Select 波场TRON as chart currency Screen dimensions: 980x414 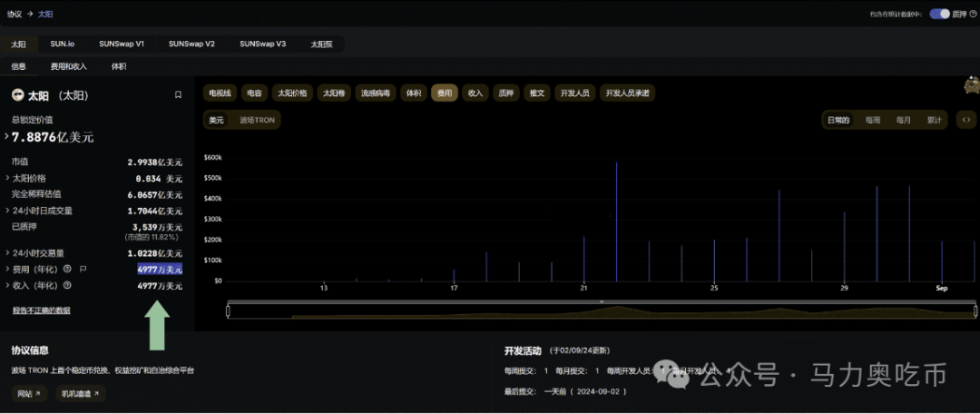(257, 120)
